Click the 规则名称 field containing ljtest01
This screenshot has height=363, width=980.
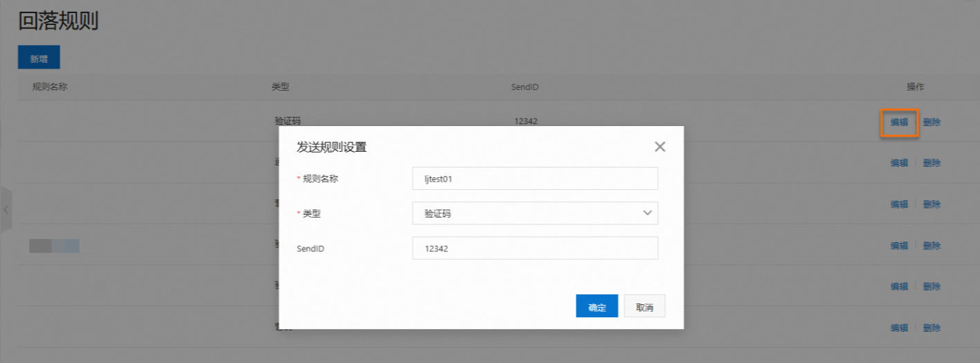535,178
